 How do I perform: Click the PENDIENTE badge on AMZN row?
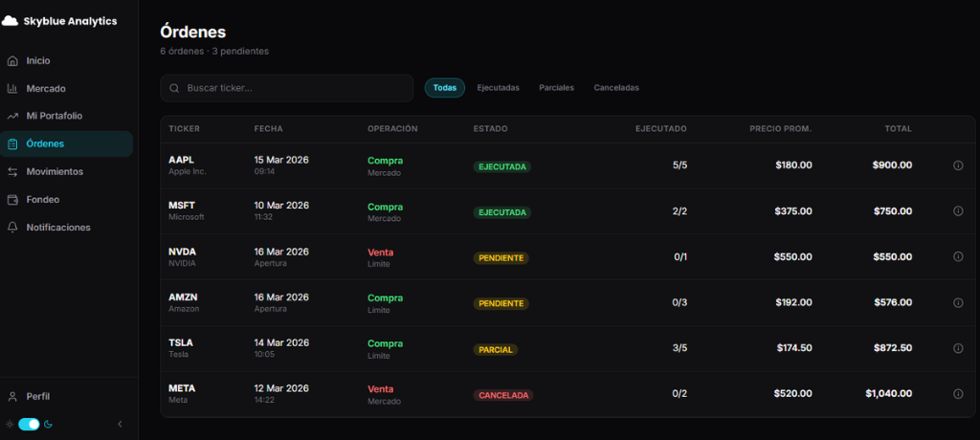click(x=501, y=304)
